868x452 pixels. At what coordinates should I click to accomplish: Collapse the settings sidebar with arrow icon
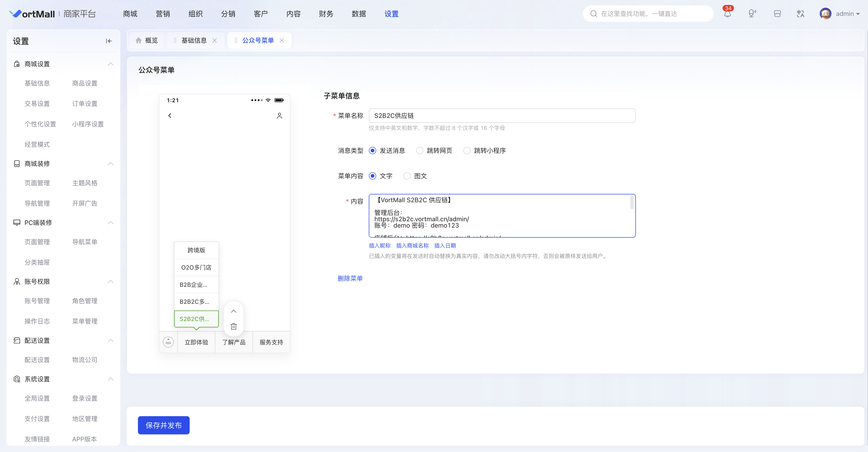(109, 41)
